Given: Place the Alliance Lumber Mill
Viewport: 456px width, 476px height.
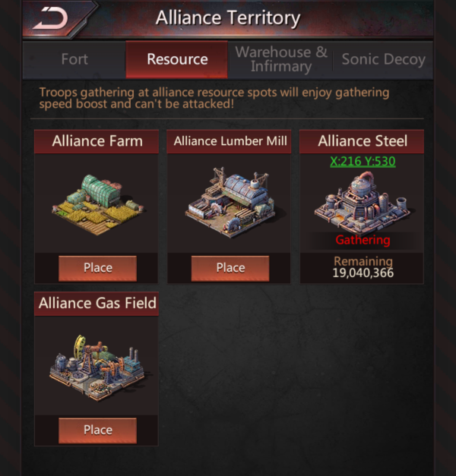Looking at the screenshot, I should pos(230,268).
